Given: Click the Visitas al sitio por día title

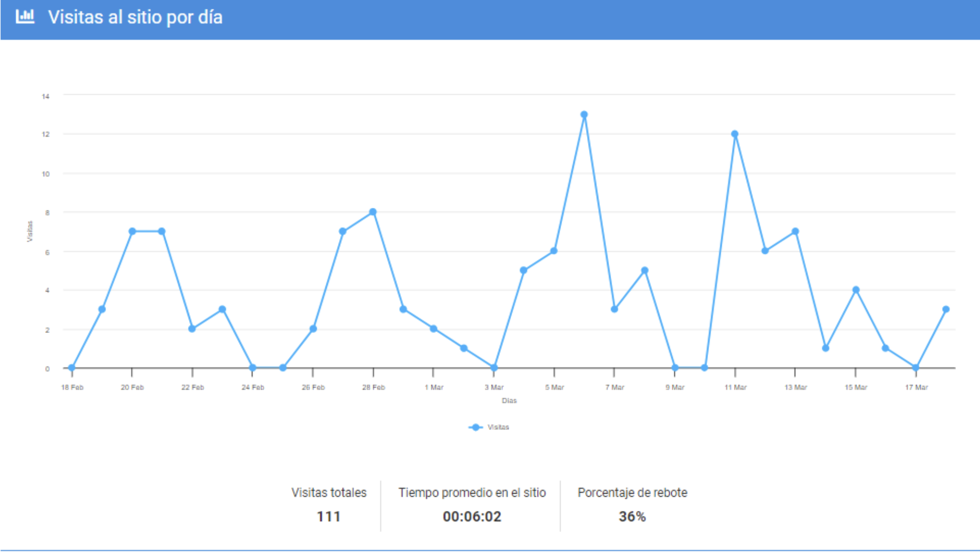Looking at the screenshot, I should tap(135, 17).
